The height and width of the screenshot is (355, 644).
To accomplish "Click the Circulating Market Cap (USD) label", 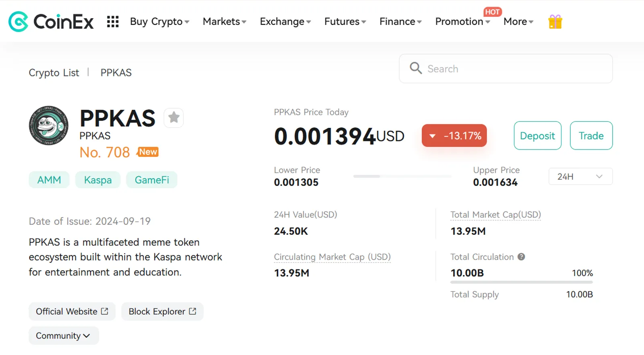I will click(x=332, y=257).
